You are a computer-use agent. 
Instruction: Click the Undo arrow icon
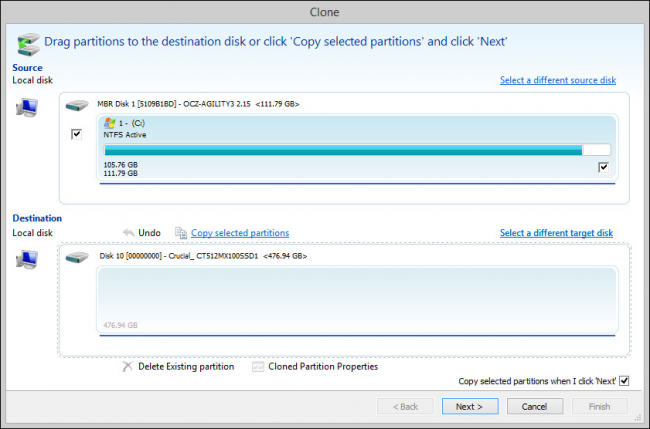[129, 233]
